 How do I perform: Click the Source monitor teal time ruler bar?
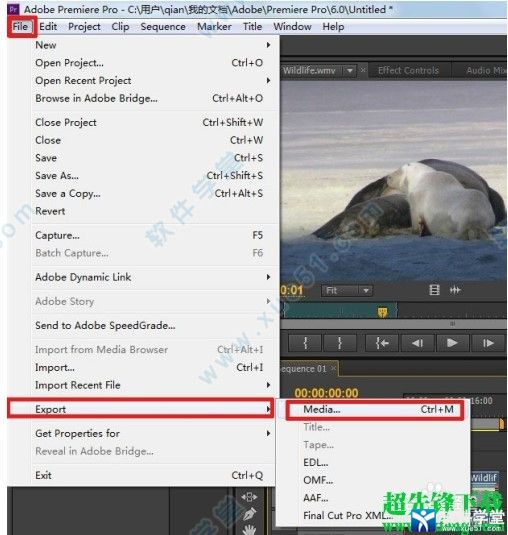coord(339,310)
